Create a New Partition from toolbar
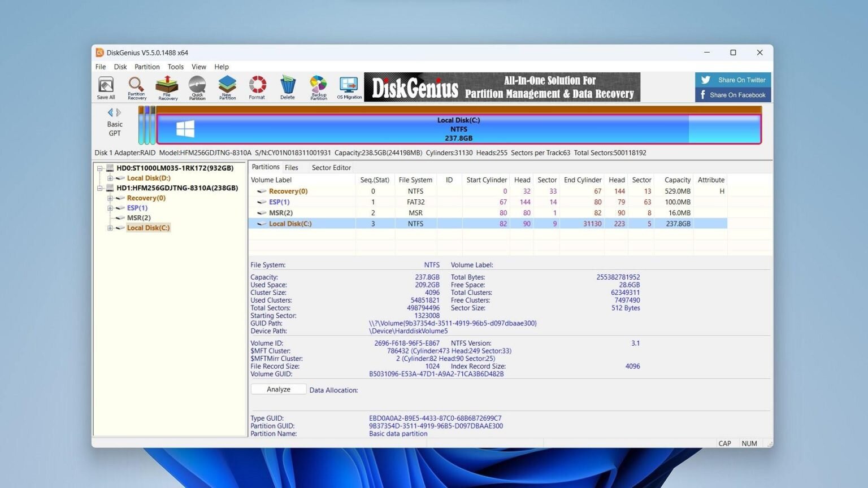This screenshot has width=868, height=488. 227,88
